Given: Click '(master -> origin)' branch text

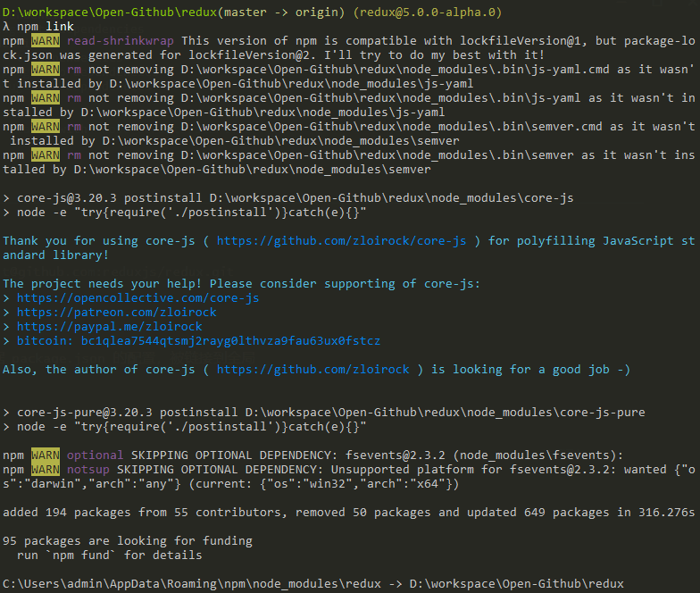Looking at the screenshot, I should pyautogui.click(x=281, y=13).
